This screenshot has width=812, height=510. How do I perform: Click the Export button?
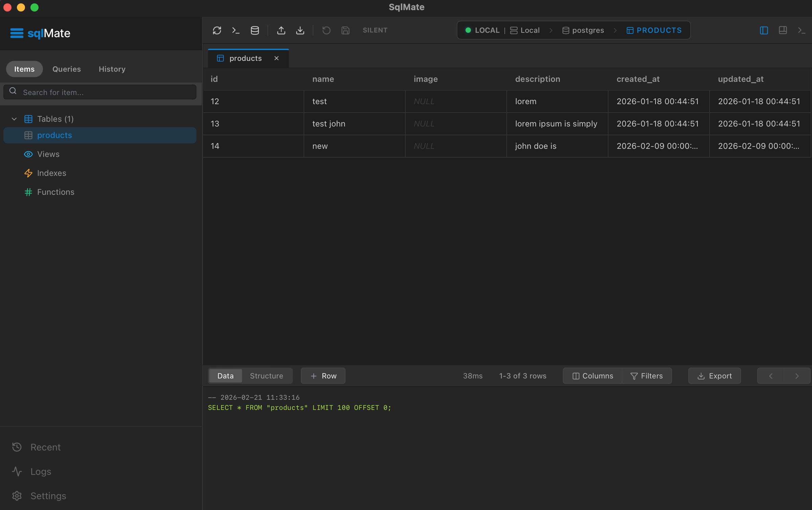point(714,376)
